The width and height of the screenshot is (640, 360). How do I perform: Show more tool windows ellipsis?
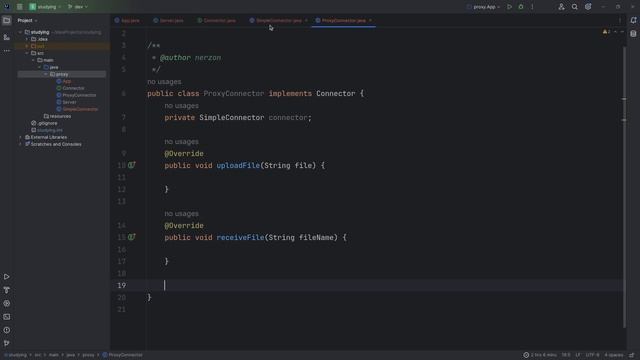pyautogui.click(x=7, y=51)
